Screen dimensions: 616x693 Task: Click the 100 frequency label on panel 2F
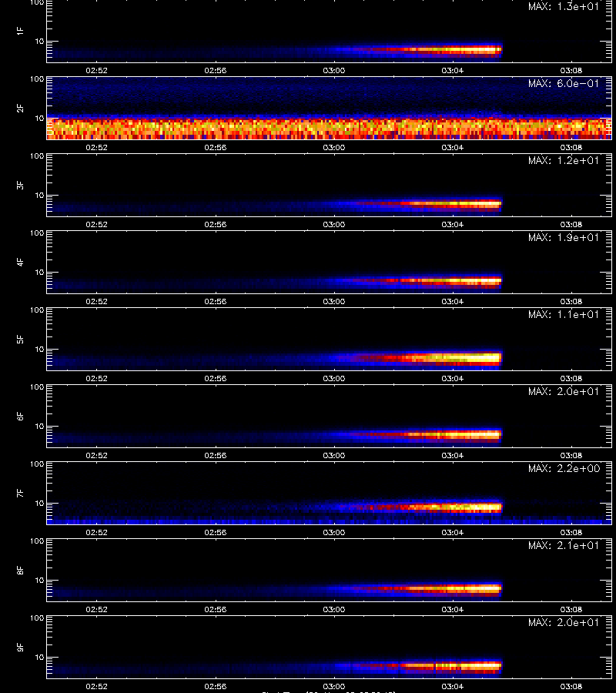pos(37,79)
